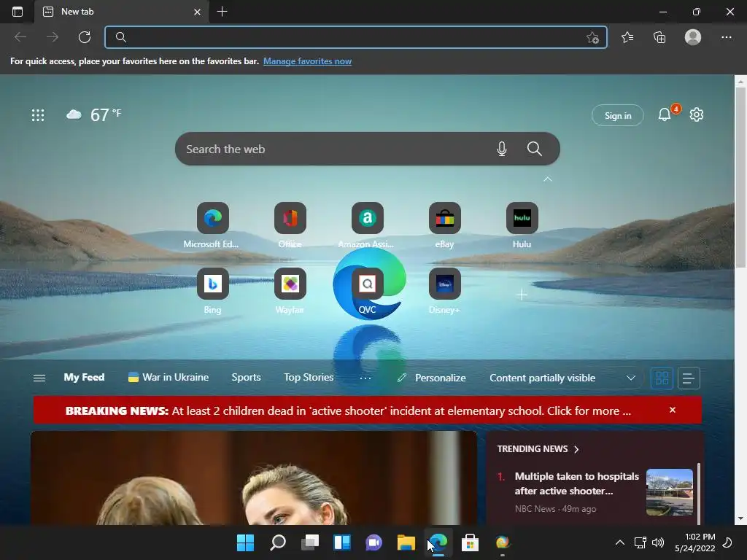Open Edge Settings and more menu
This screenshot has width=747, height=560.
pos(726,37)
